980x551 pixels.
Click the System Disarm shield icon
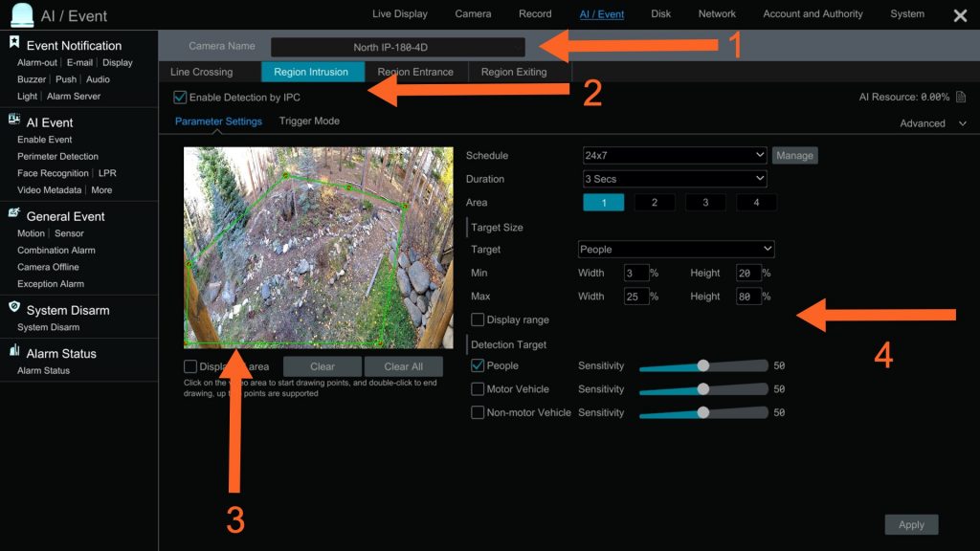[x=14, y=307]
